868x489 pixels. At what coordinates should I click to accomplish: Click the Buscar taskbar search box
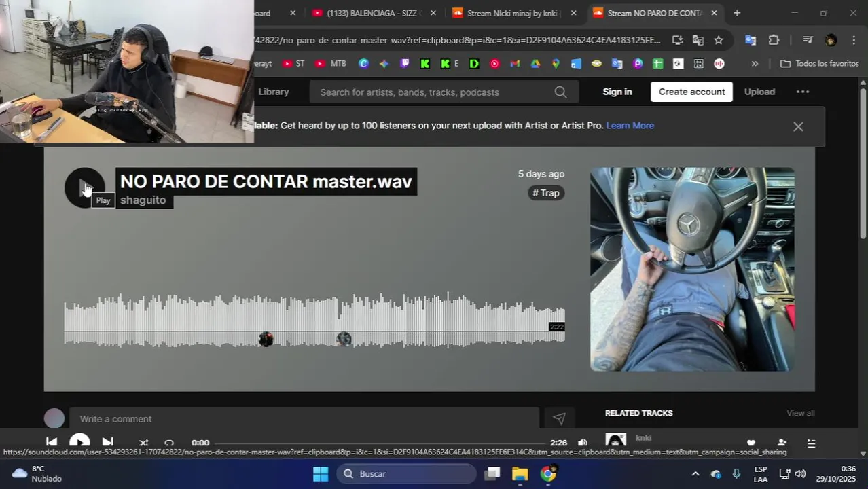407,473
